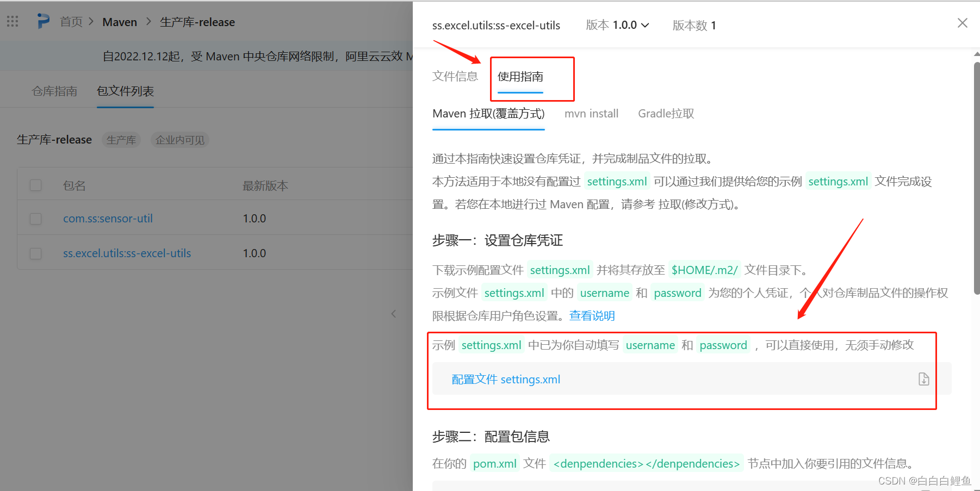Click the 生产库-release breadcrumb

tap(197, 22)
